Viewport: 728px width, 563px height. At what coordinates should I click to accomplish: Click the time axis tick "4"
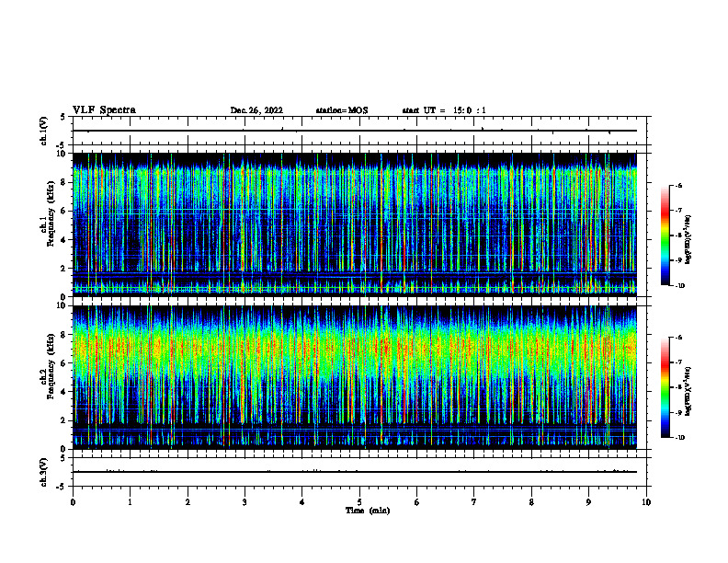point(302,502)
